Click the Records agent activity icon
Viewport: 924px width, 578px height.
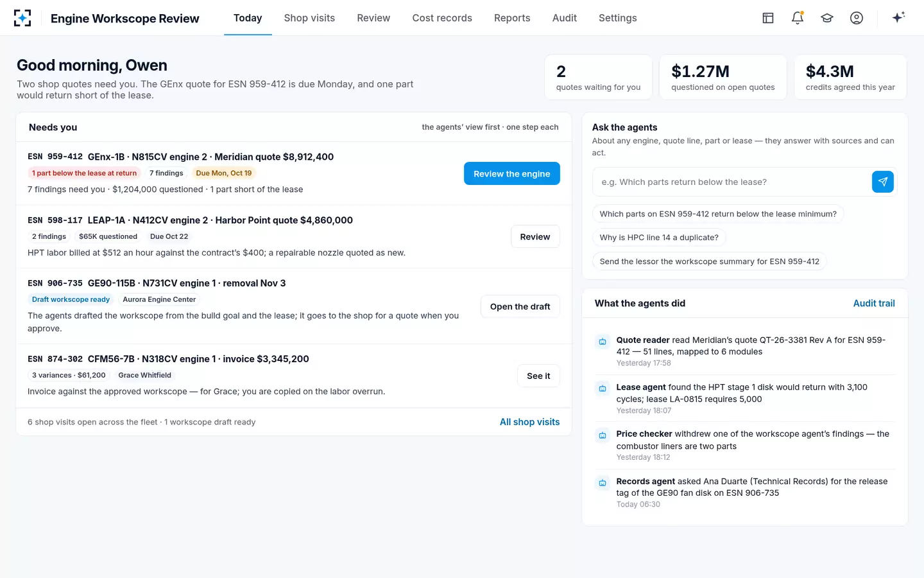pyautogui.click(x=603, y=483)
